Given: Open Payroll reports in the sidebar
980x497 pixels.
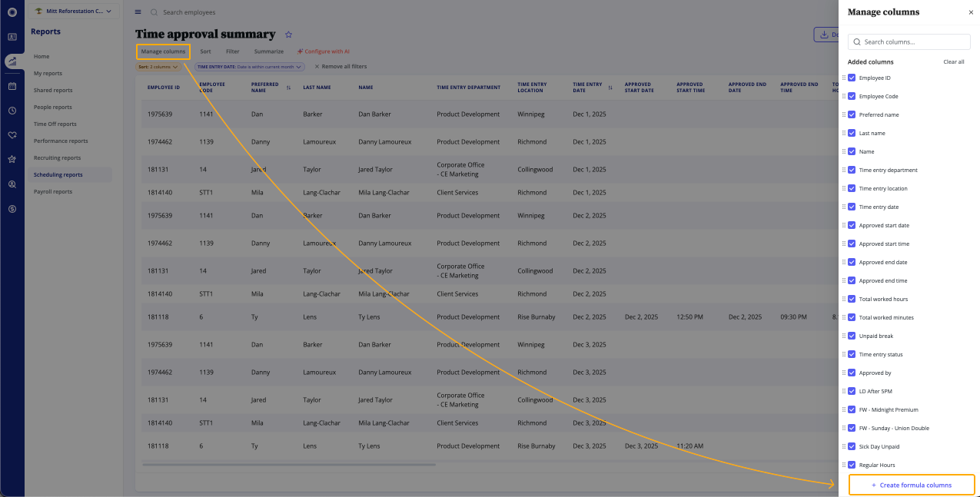Looking at the screenshot, I should pos(53,192).
